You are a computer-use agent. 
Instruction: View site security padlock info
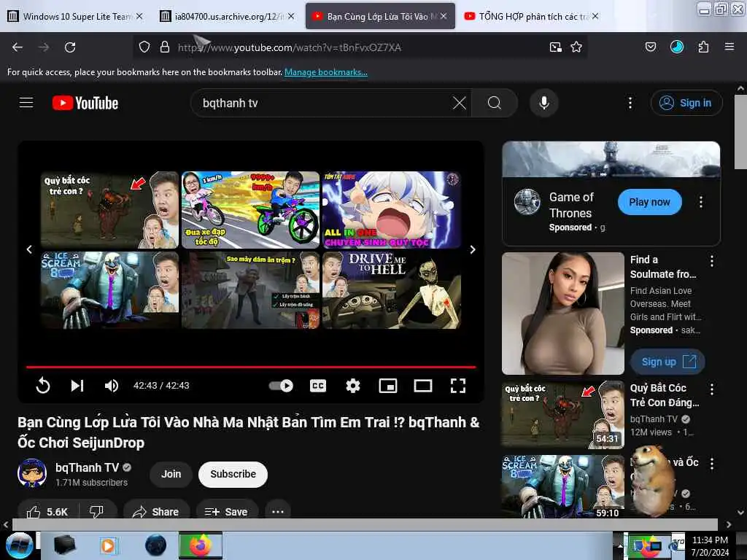coord(165,47)
